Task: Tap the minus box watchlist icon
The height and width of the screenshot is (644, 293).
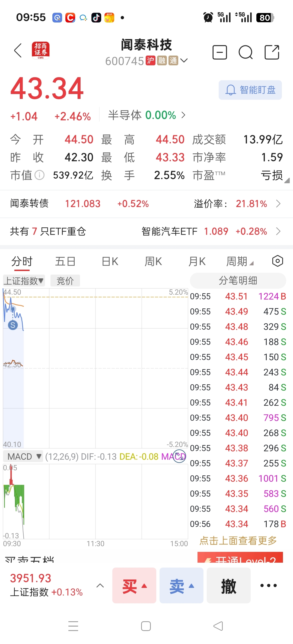Action: pos(219,52)
